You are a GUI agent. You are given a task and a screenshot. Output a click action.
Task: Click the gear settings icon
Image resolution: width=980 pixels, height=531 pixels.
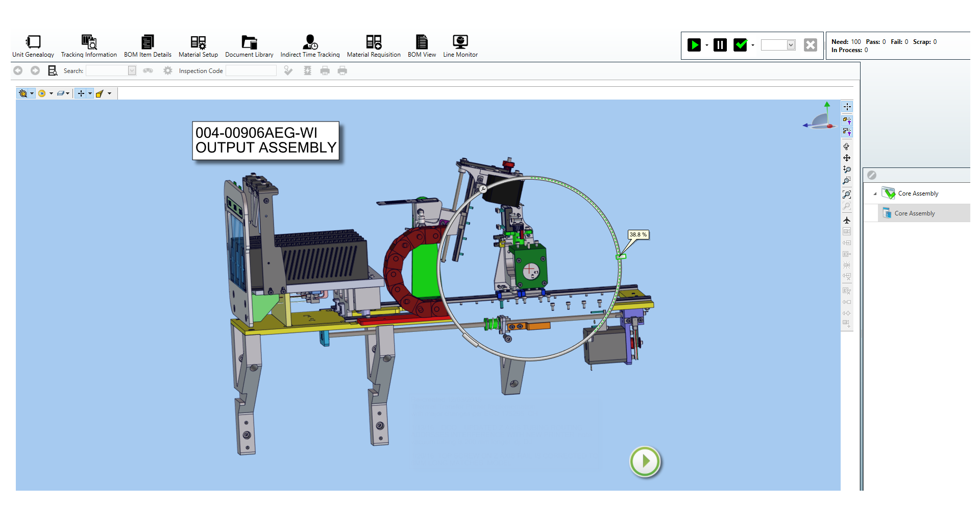168,70
